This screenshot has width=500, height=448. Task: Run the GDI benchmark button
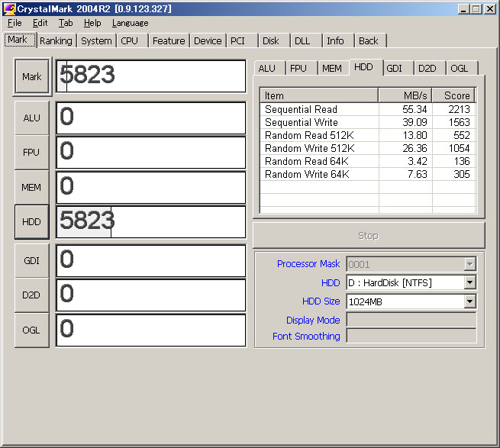coord(32,261)
